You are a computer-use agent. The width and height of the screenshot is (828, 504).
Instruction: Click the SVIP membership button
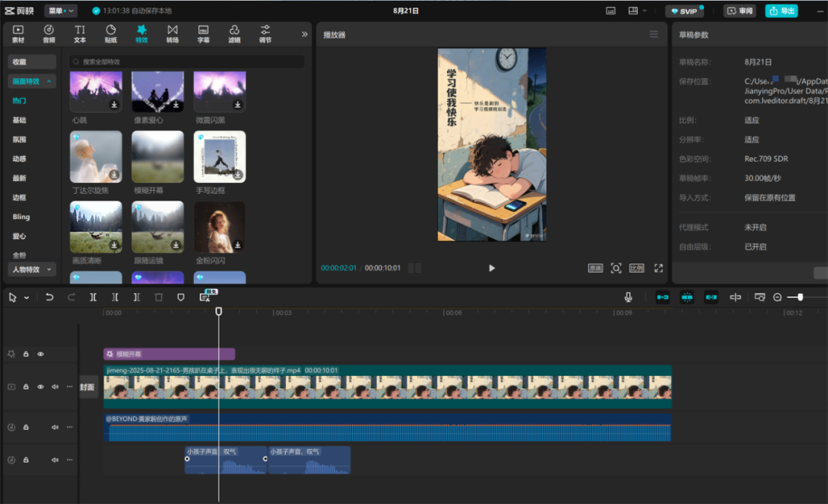click(685, 11)
